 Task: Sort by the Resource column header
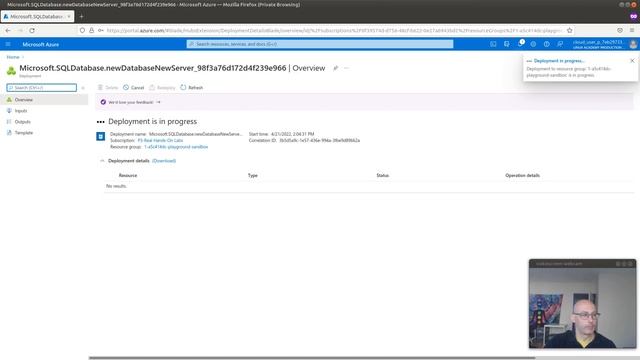[x=128, y=176]
